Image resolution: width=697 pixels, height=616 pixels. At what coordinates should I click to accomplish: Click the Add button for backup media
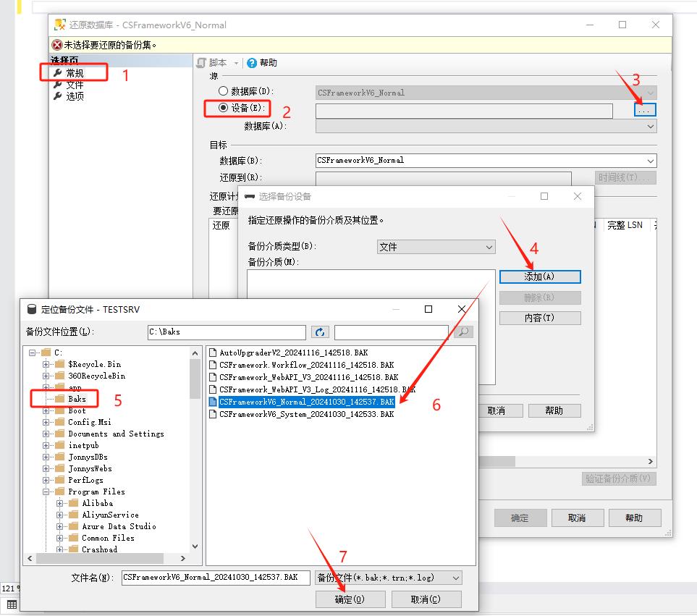coord(539,277)
